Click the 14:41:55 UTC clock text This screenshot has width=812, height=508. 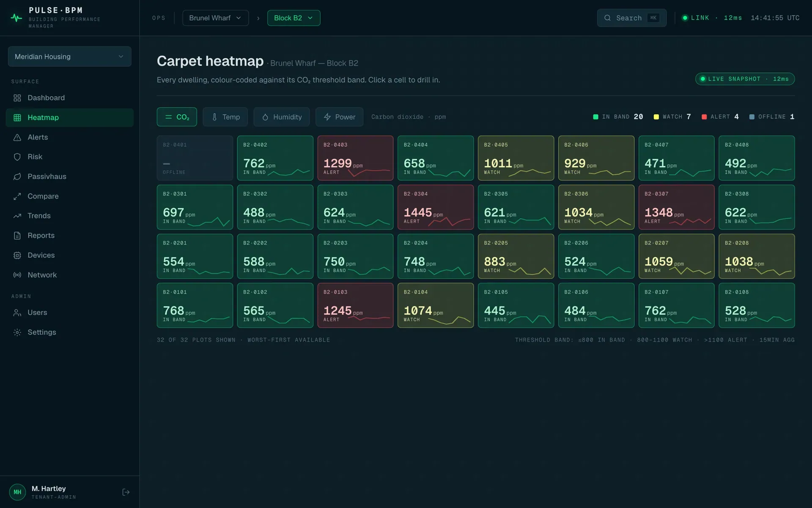point(775,18)
